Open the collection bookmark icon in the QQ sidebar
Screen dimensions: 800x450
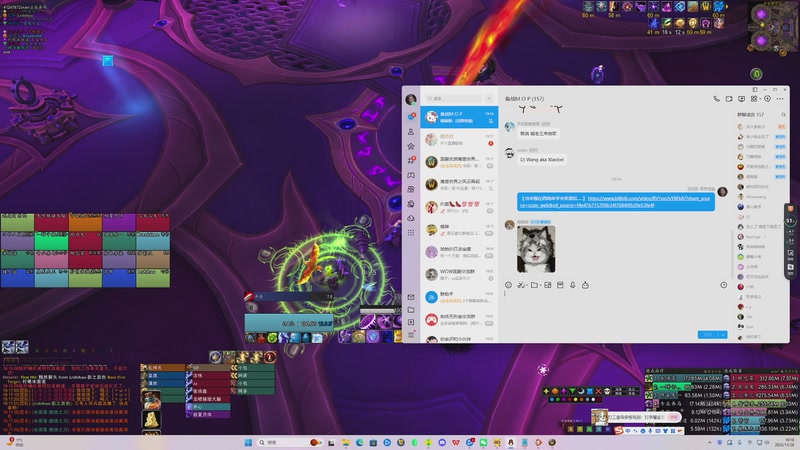(x=411, y=322)
